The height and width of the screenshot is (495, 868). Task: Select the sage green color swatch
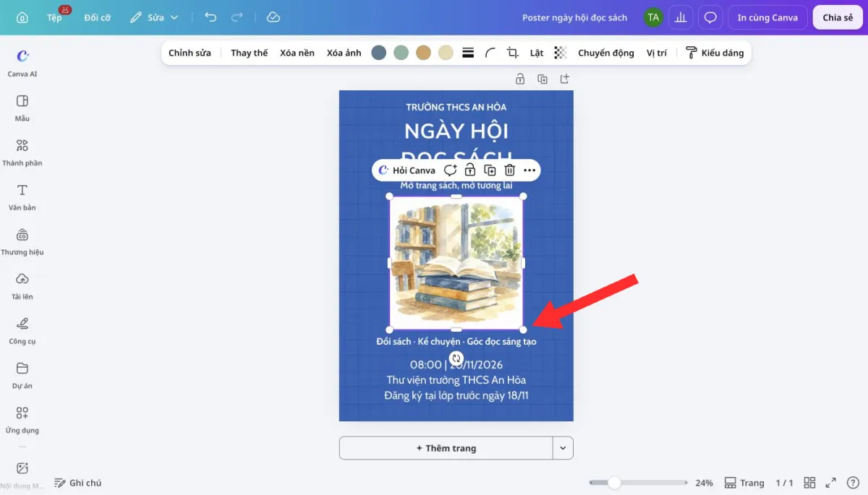401,53
